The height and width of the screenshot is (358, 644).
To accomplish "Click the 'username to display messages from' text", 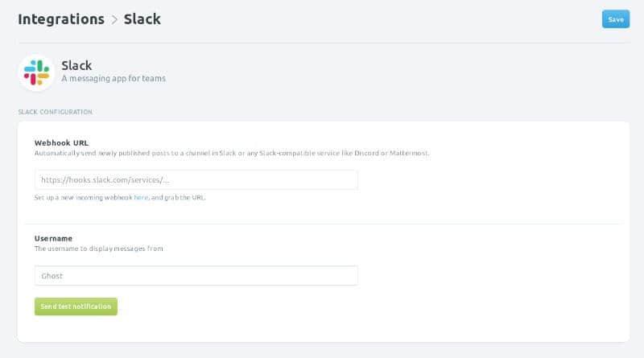I will pos(98,249).
